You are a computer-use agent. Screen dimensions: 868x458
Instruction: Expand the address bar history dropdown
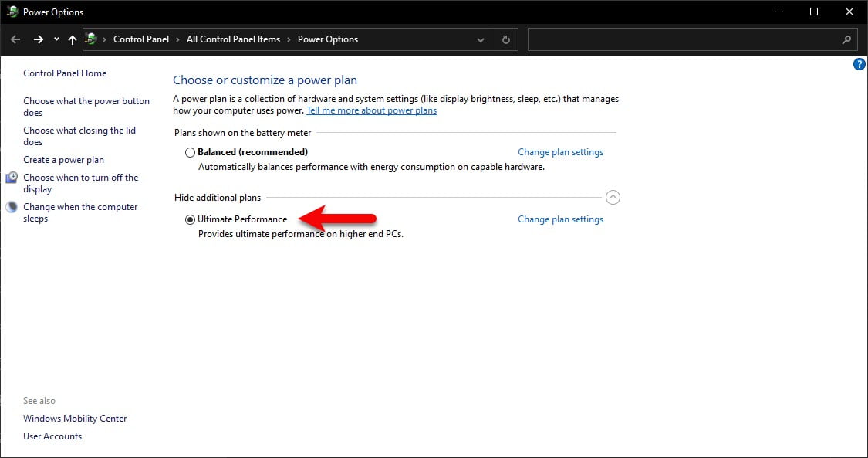(x=481, y=40)
